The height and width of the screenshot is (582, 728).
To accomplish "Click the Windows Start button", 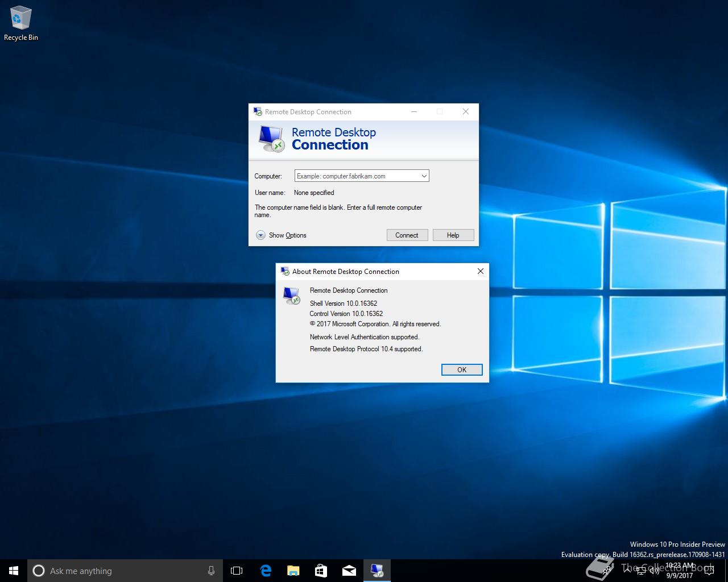I will (x=14, y=571).
